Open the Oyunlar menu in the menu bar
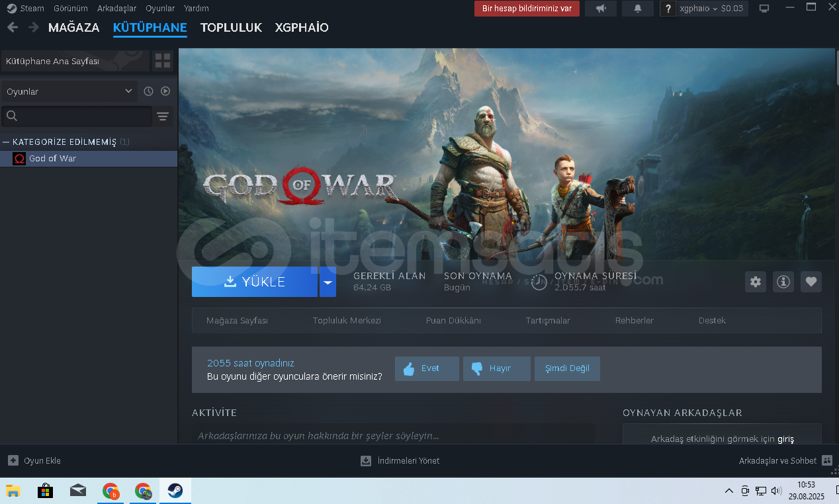Image resolution: width=839 pixels, height=504 pixels. point(160,9)
